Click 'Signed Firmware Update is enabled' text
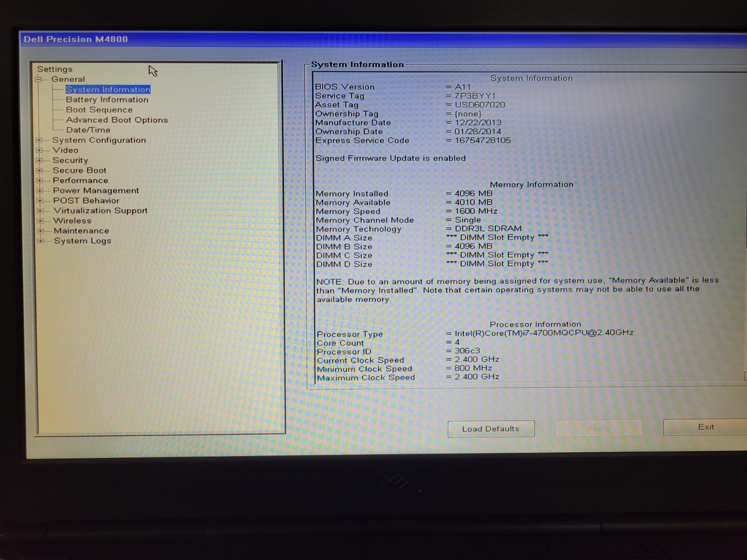 tap(390, 158)
